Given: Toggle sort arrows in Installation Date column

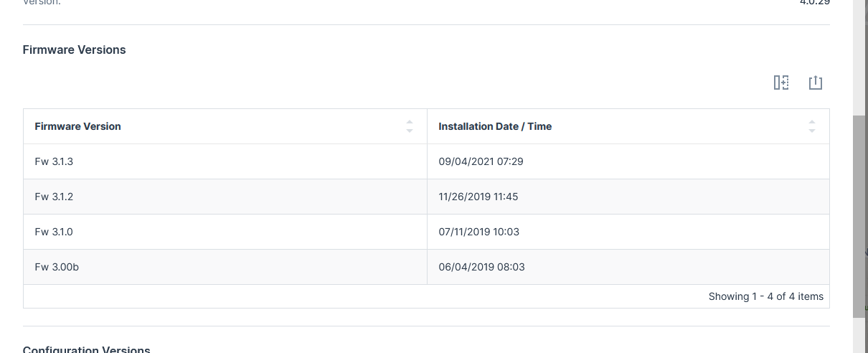Looking at the screenshot, I should (x=811, y=126).
